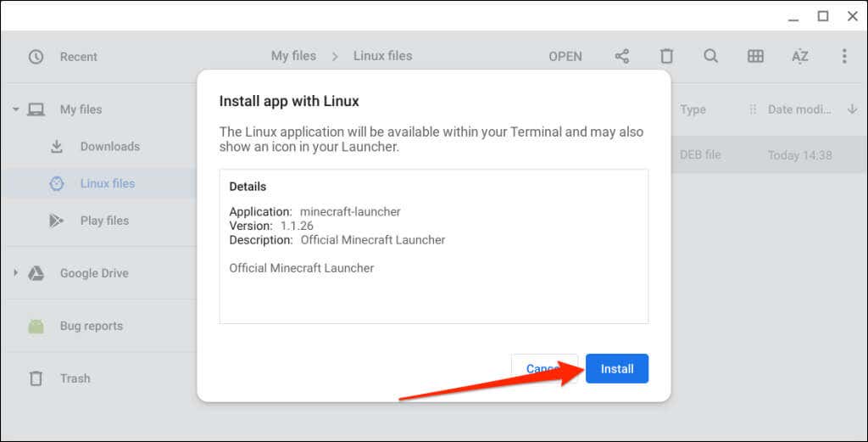
Task: Open the AZ sort options
Action: tap(800, 56)
